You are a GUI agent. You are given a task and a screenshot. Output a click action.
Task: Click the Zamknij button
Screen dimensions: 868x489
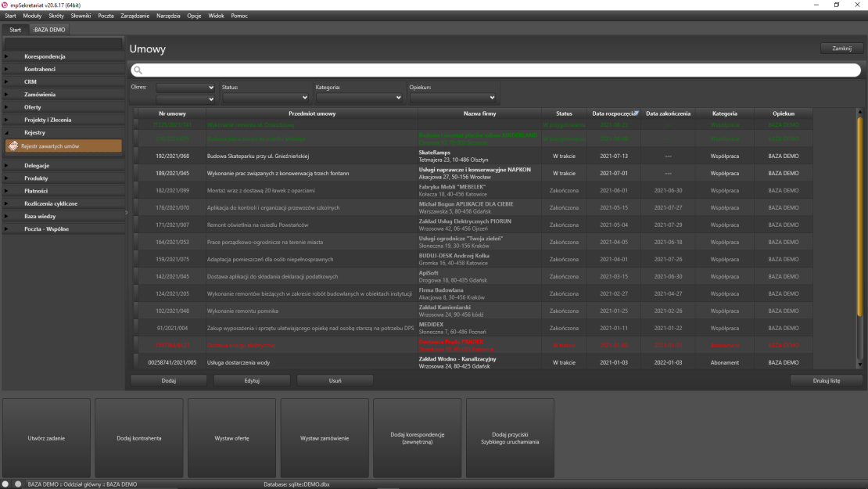[x=841, y=49]
